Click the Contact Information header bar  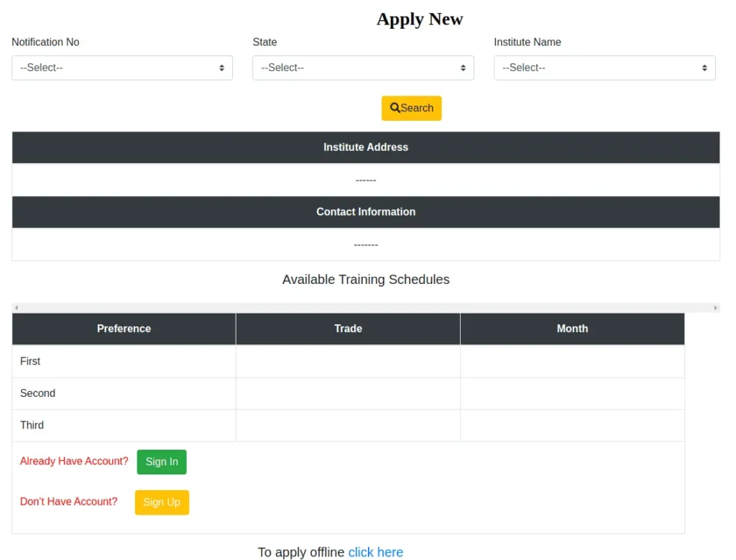[x=365, y=212]
